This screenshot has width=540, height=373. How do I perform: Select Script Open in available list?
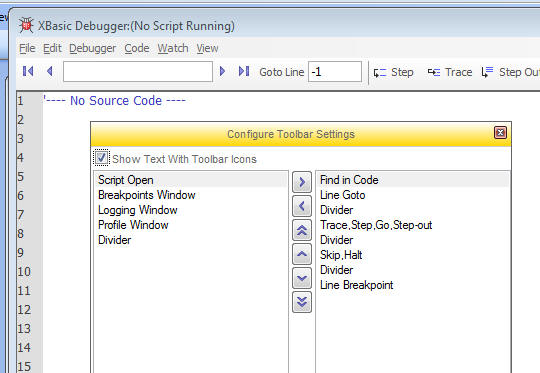190,180
